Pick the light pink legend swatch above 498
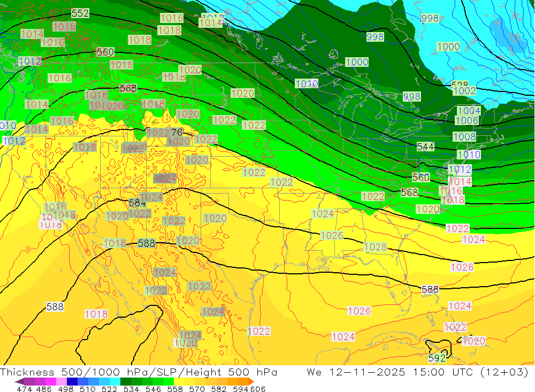This screenshot has height=392, width=535. pyautogui.click(x=62, y=381)
